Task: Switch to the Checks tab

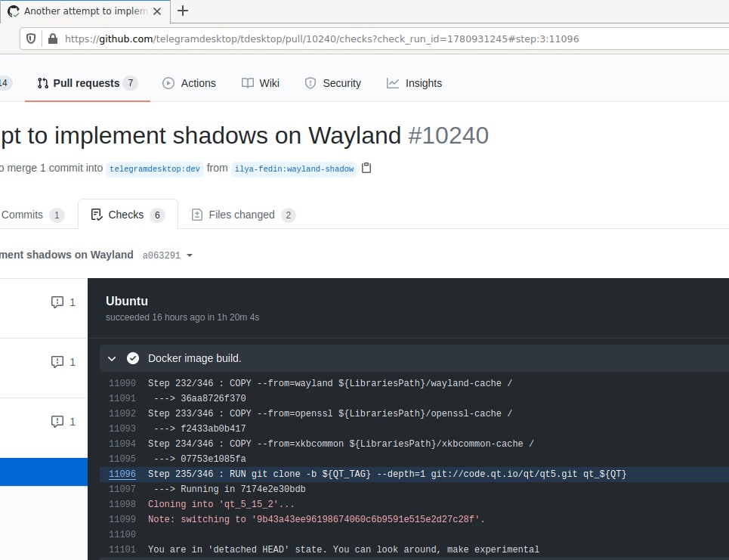Action: [x=128, y=215]
